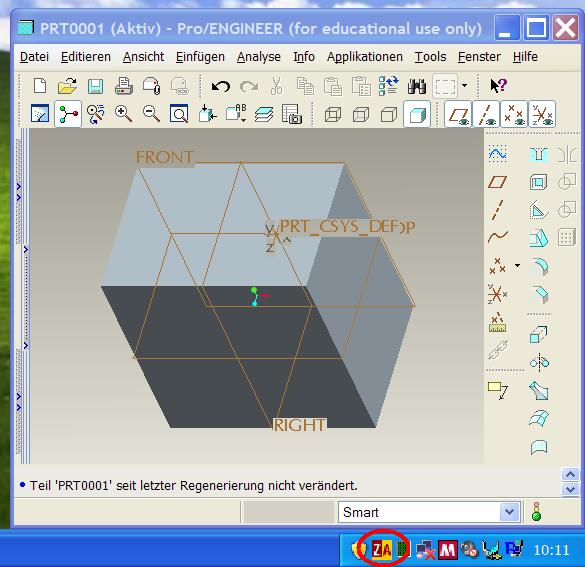Insert an annotation feature yellow note icon

tap(498, 391)
